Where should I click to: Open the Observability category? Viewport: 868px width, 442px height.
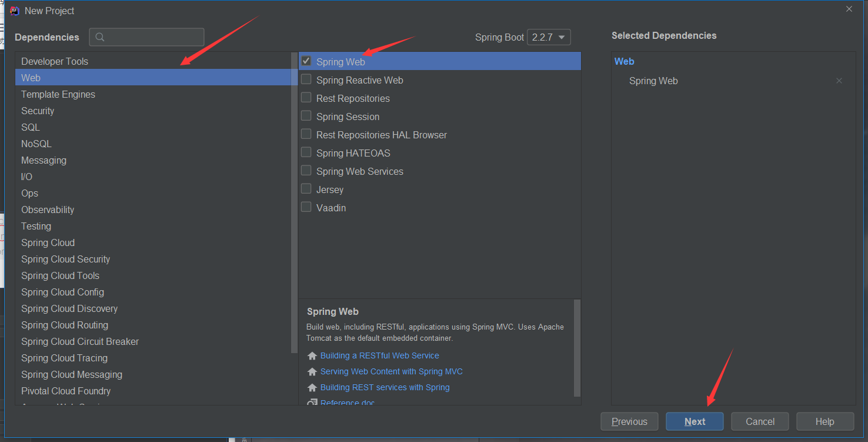click(153, 210)
